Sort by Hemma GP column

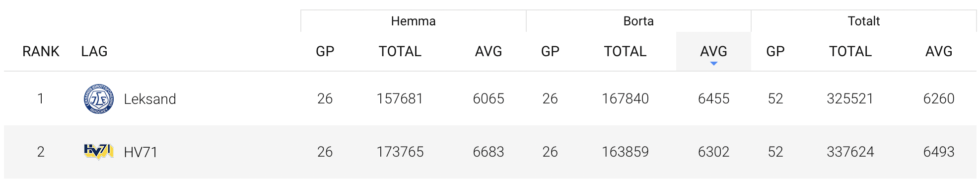coord(325,51)
